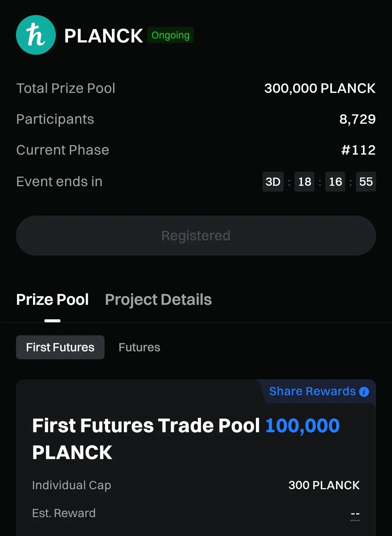The height and width of the screenshot is (536, 392).
Task: Tap the PLANCK token logo icon
Action: pyautogui.click(x=36, y=35)
